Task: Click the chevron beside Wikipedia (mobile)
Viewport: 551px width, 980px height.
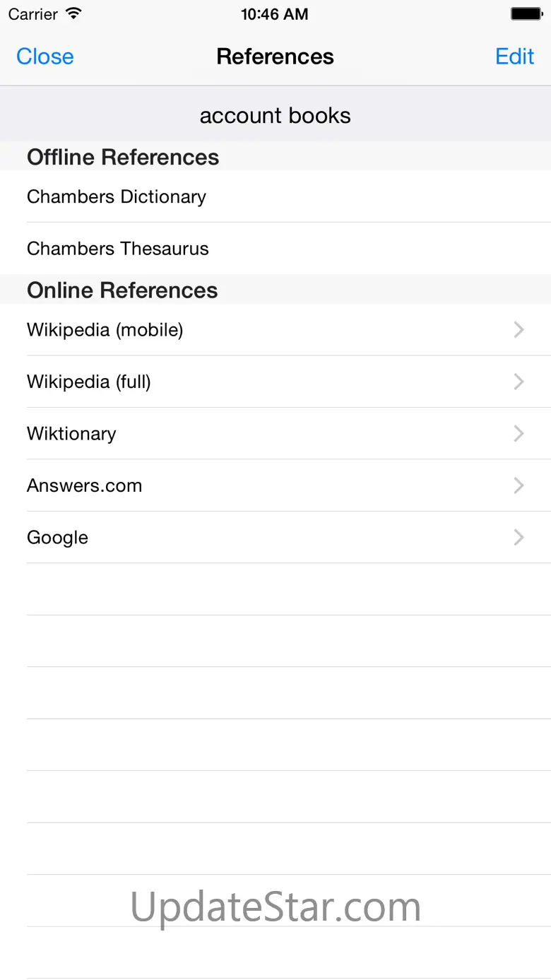Action: tap(519, 330)
